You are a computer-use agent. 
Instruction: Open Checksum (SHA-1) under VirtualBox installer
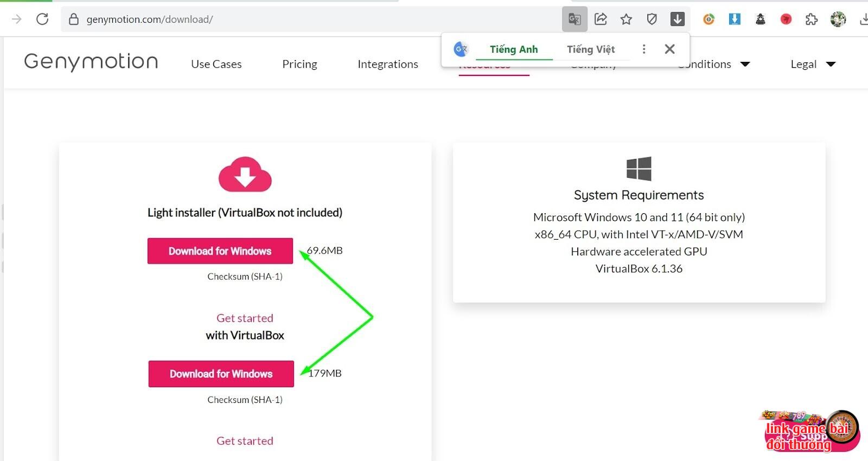tap(245, 400)
